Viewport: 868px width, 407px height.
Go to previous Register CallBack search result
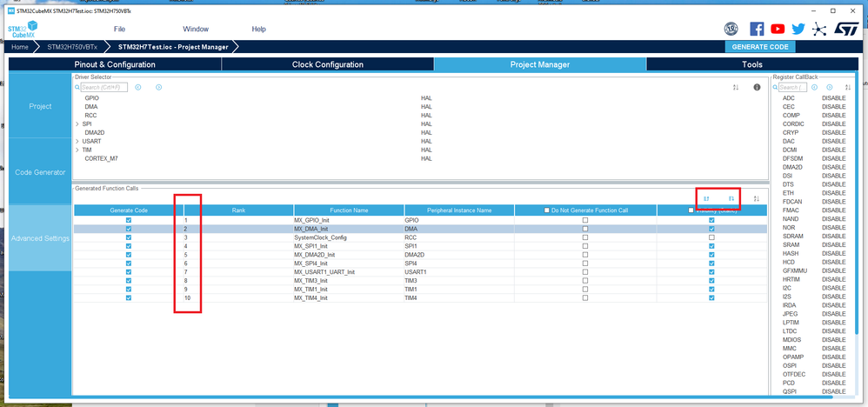814,88
